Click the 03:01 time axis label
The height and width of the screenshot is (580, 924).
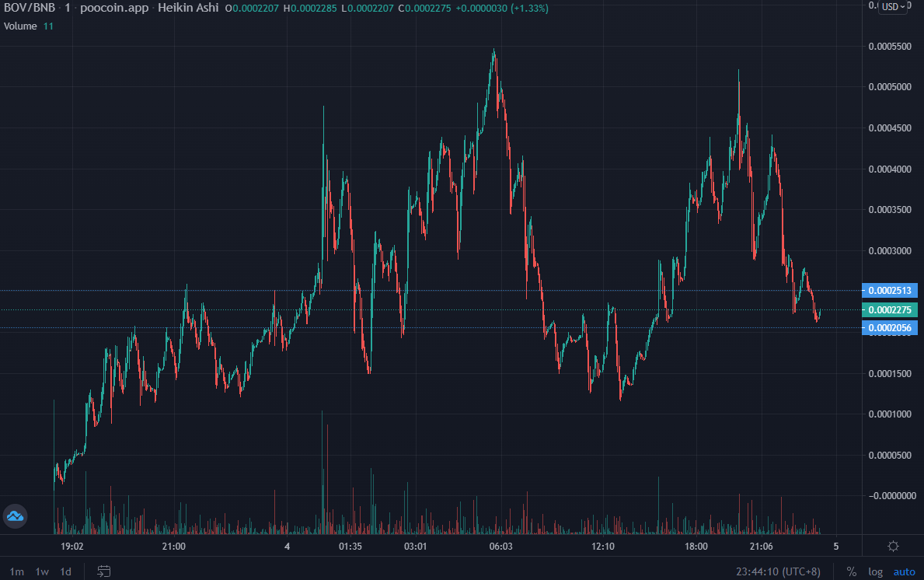pos(416,547)
